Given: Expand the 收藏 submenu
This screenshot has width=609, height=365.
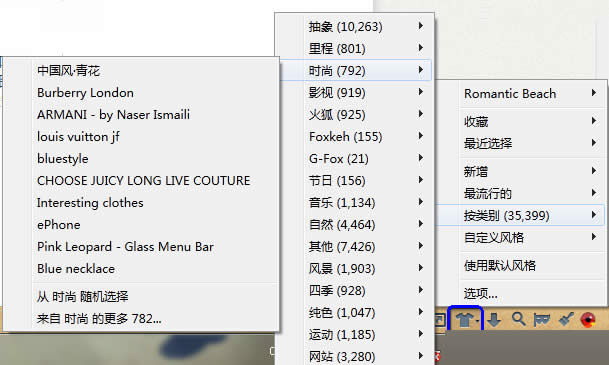Looking at the screenshot, I should coord(531,121).
